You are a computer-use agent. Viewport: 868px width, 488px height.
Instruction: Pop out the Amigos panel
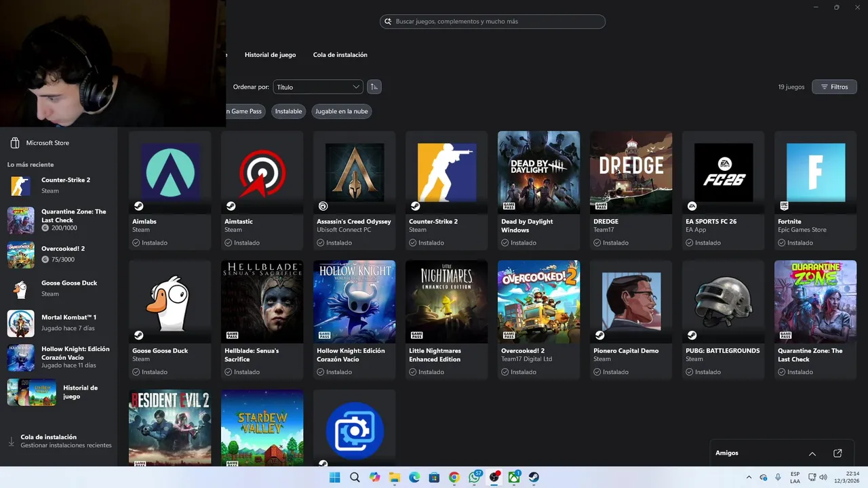click(x=837, y=453)
